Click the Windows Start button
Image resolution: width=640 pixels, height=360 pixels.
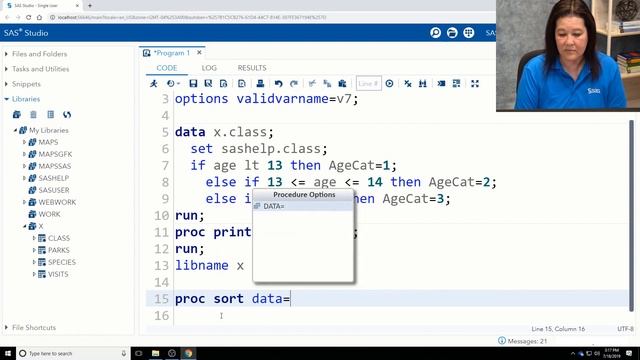coord(8,353)
